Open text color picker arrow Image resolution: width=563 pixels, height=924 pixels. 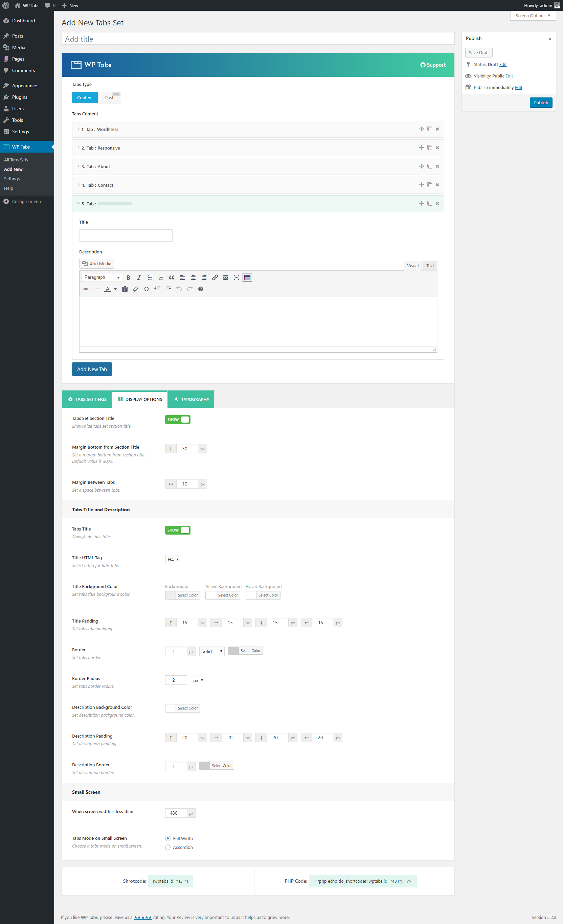(115, 289)
